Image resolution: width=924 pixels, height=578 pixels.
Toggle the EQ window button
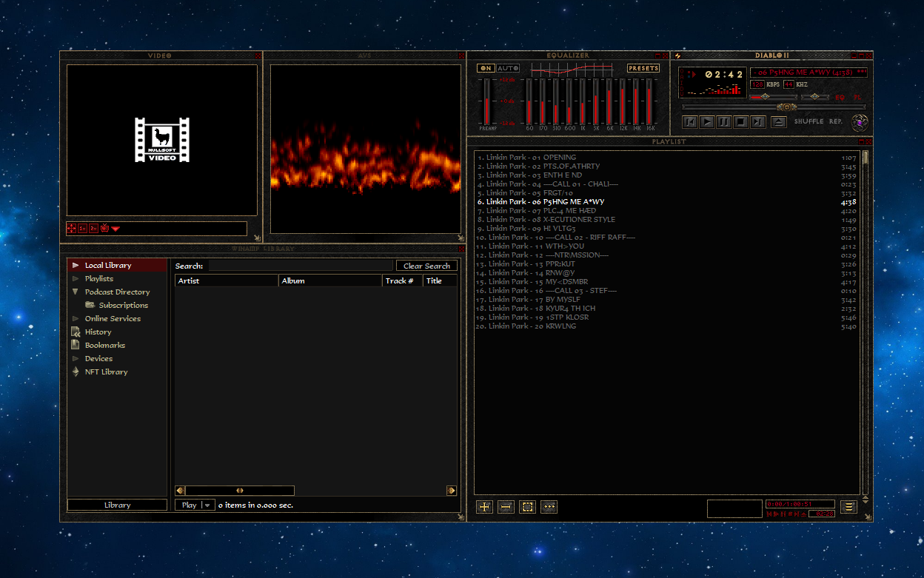tap(840, 97)
